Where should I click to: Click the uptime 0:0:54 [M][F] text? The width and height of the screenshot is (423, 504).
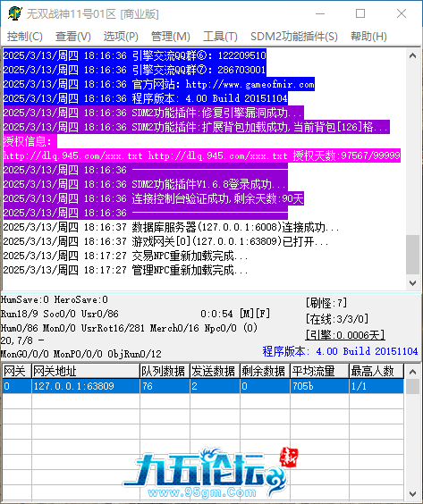click(x=235, y=314)
